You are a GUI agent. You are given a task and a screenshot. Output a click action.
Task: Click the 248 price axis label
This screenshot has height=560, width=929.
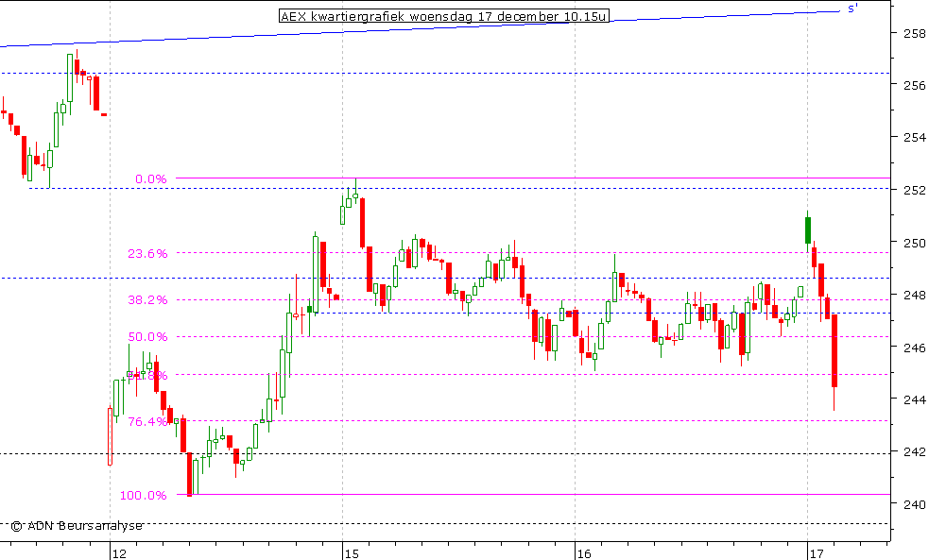tap(914, 295)
